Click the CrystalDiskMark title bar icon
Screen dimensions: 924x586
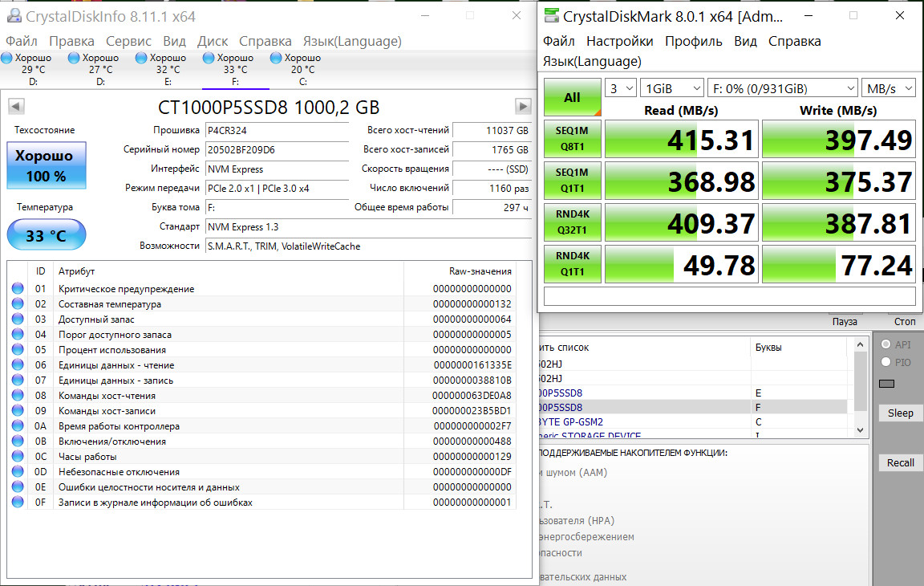coord(552,16)
